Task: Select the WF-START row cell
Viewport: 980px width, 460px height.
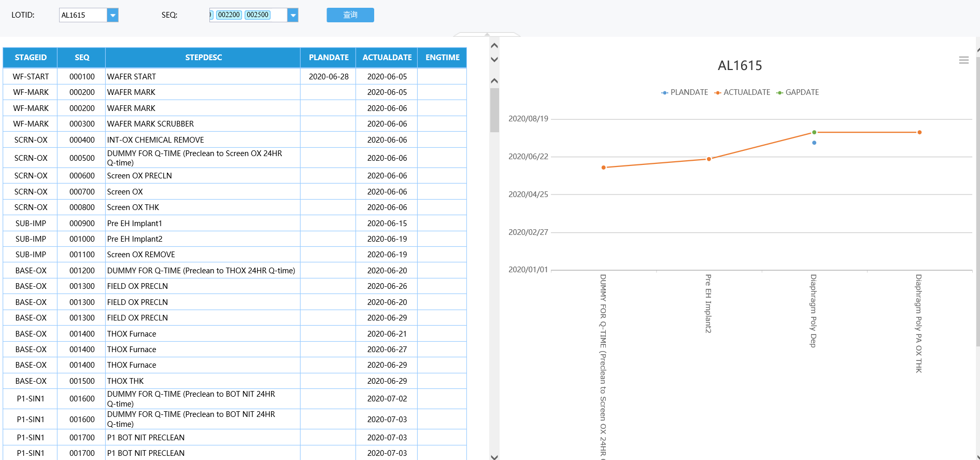Action: [x=31, y=77]
